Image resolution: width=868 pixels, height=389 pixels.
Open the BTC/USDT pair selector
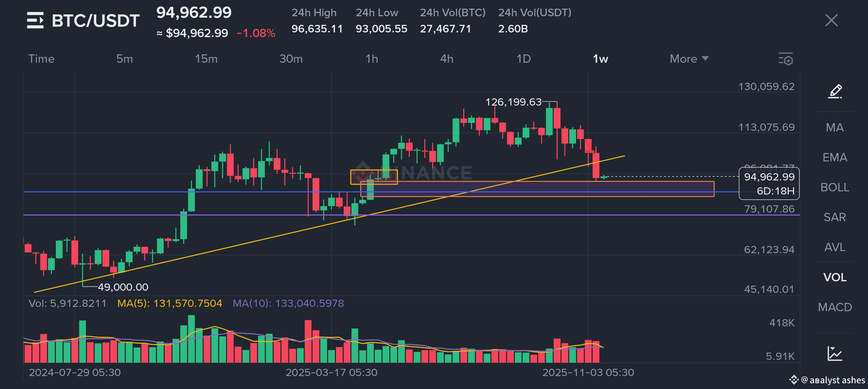coord(96,21)
